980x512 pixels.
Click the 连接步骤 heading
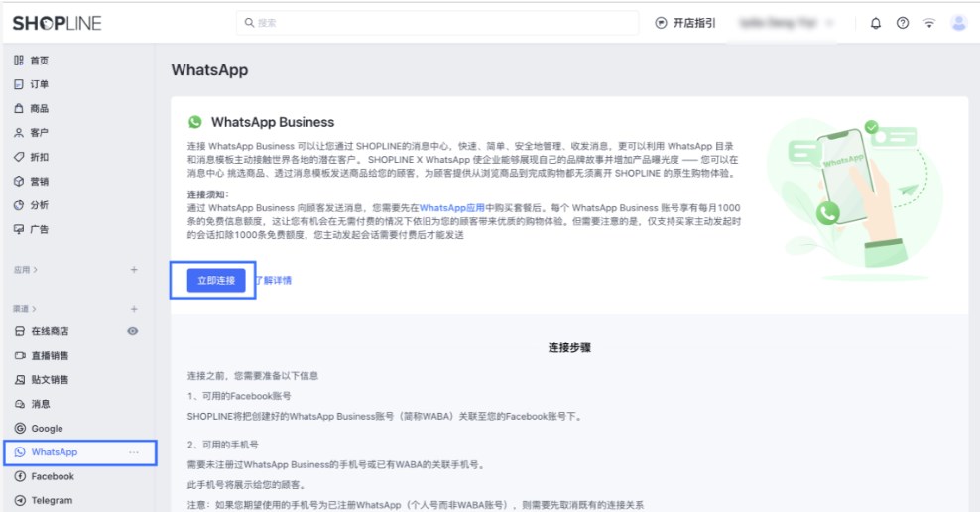click(569, 347)
